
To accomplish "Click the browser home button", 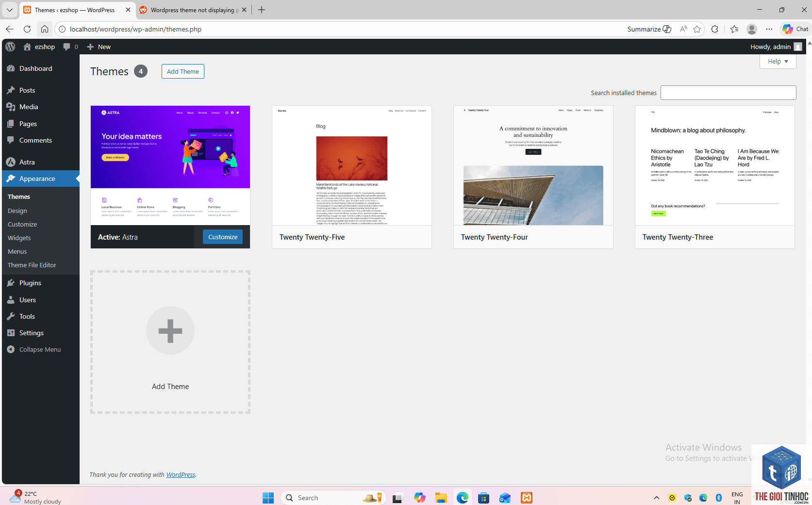I will click(45, 29).
